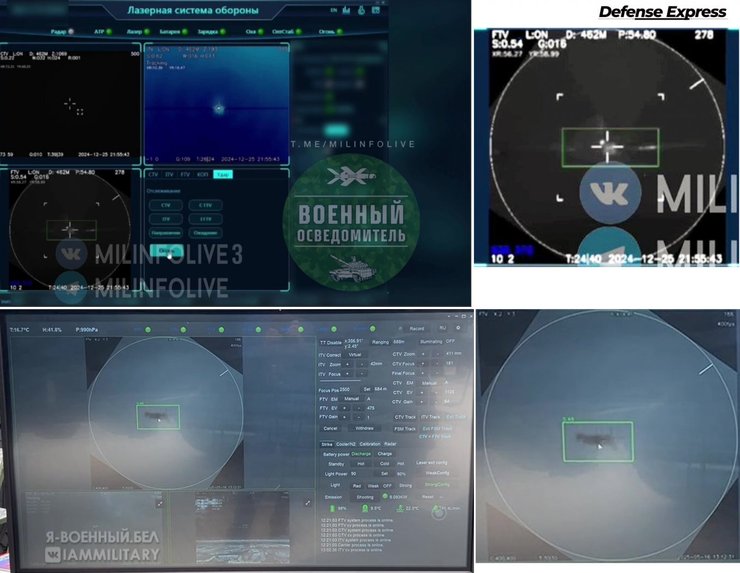Click the Discharge battery power button
The height and width of the screenshot is (573, 740).
(361, 454)
